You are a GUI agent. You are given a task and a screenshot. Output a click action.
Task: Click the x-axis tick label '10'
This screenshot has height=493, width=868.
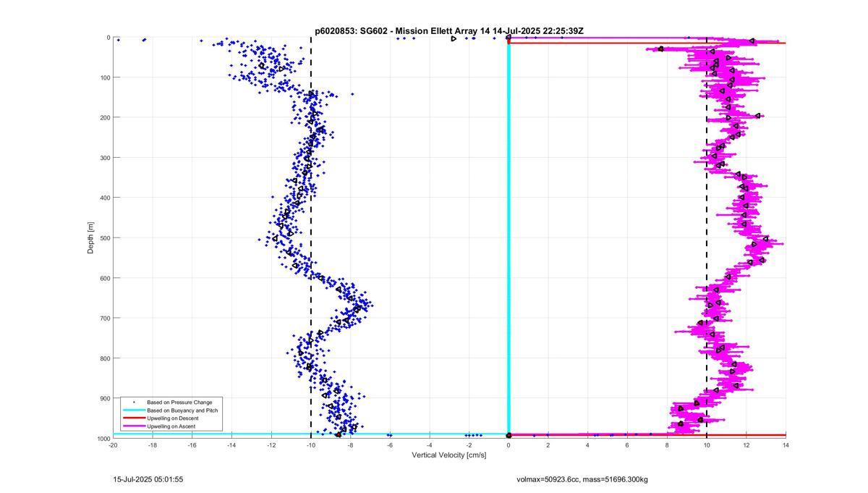[706, 445]
